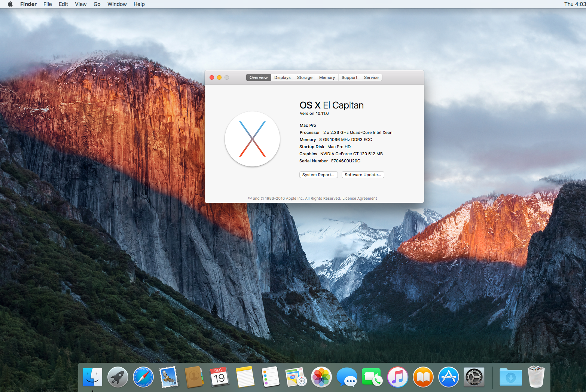
Task: Open iTunes music note icon
Action: 398,377
